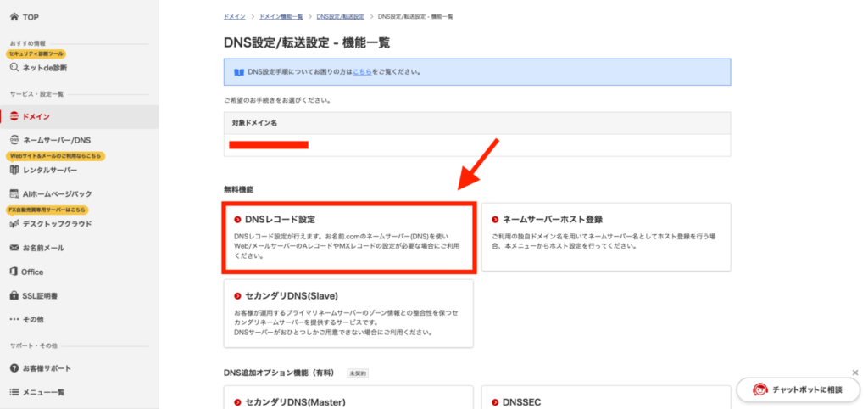Open the こちら help link in banner
The width and height of the screenshot is (868, 409).
click(363, 72)
